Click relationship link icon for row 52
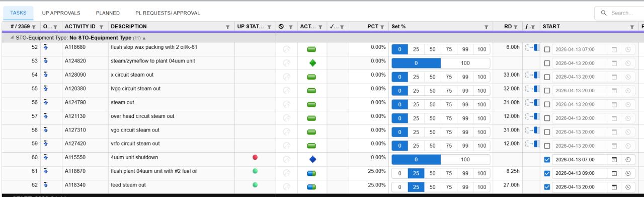This screenshot has width=644, height=197. pyautogui.click(x=531, y=47)
